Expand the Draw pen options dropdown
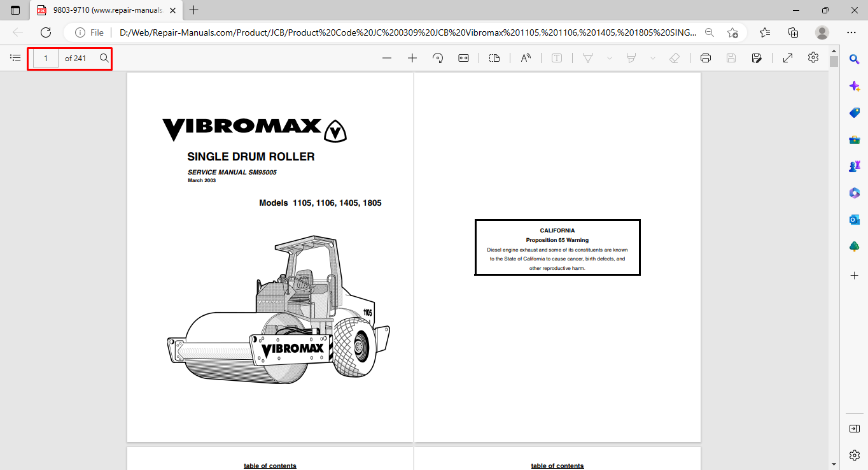This screenshot has width=868, height=470. click(610, 58)
